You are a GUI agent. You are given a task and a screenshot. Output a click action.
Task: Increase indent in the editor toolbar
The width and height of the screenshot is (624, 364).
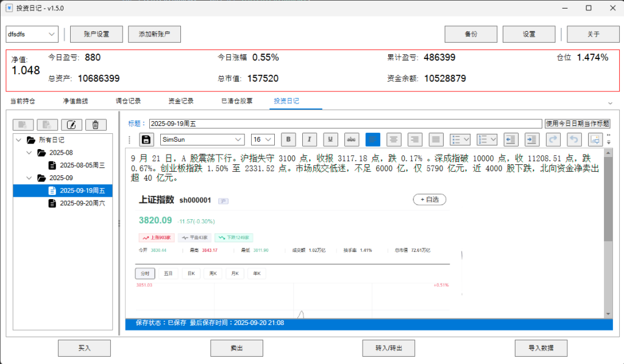(531, 139)
